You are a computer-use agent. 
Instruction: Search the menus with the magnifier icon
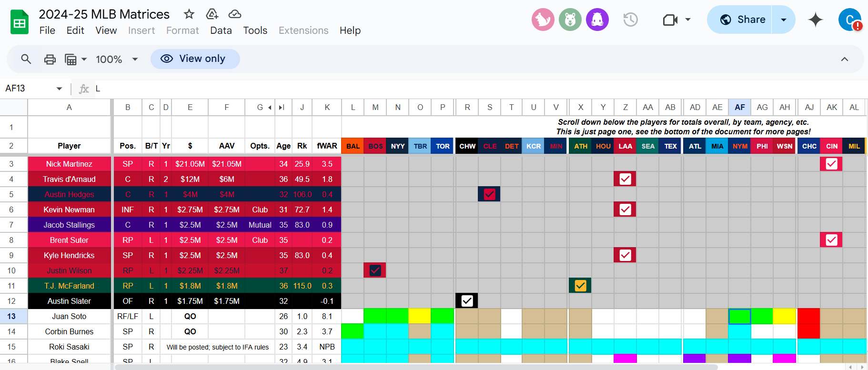[26, 59]
